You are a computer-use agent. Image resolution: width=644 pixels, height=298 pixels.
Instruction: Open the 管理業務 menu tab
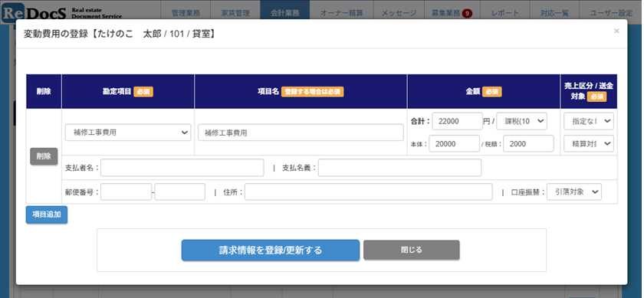[186, 13]
